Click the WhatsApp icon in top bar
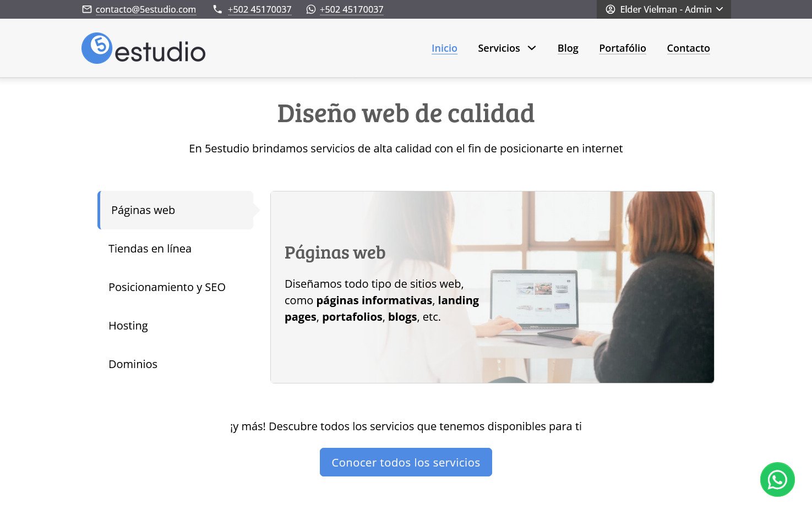 (x=311, y=9)
